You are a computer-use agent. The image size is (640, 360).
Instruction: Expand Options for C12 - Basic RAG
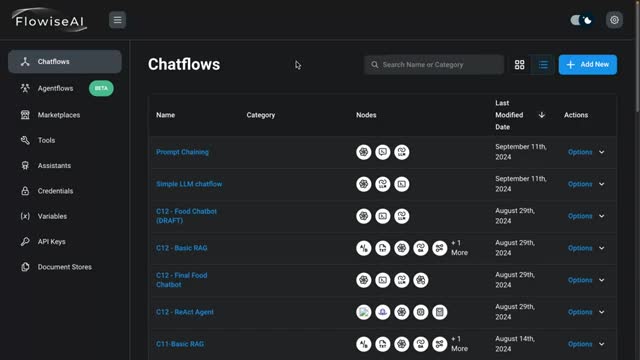586,248
